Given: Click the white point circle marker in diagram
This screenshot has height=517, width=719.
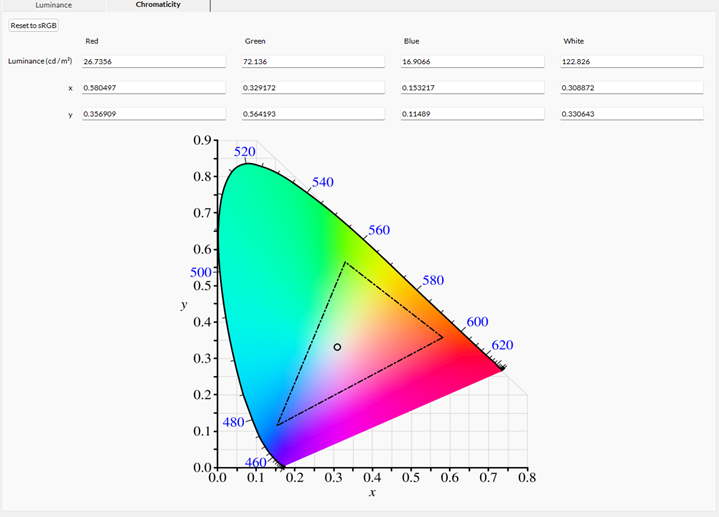Looking at the screenshot, I should 337,347.
